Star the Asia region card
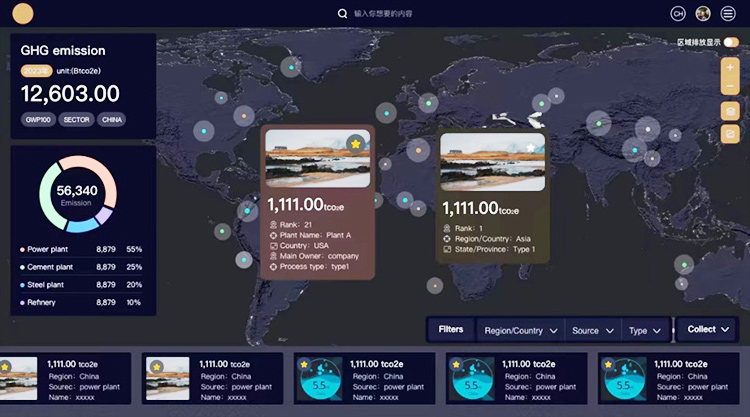750x417 pixels. pyautogui.click(x=531, y=147)
